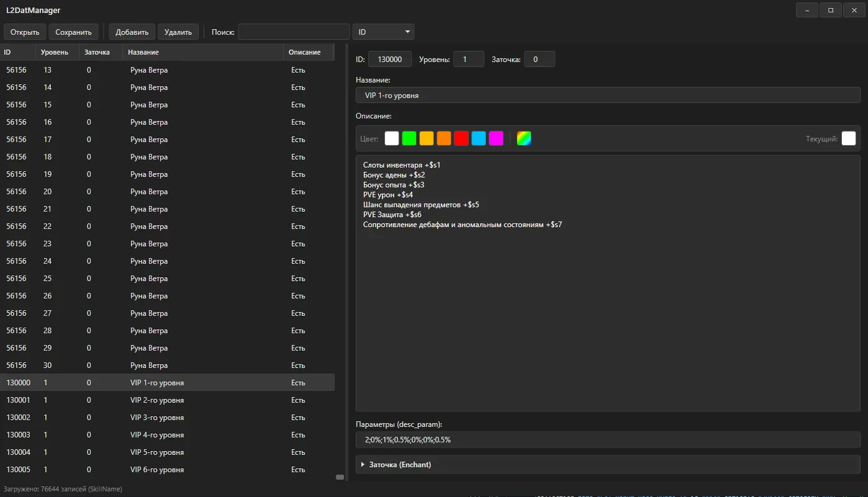This screenshot has width=868, height=497.
Task: Select Руна Ветра row level 20
Action: (167, 191)
